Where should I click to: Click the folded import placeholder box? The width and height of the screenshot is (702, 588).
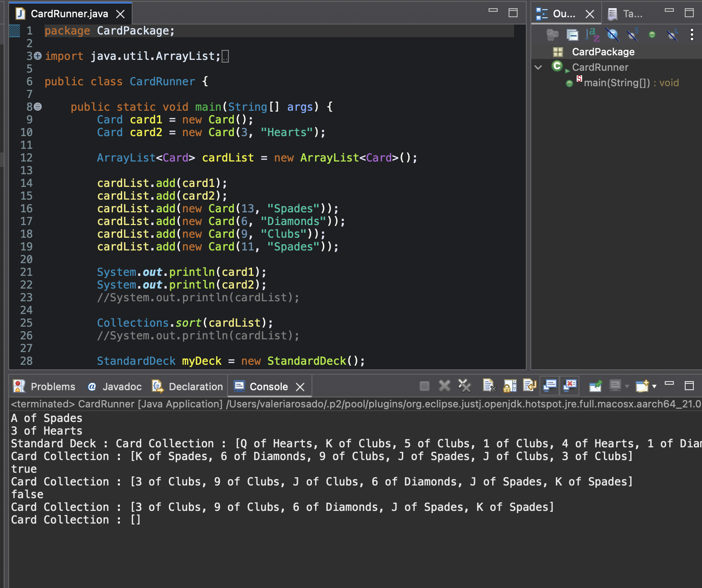tap(225, 56)
